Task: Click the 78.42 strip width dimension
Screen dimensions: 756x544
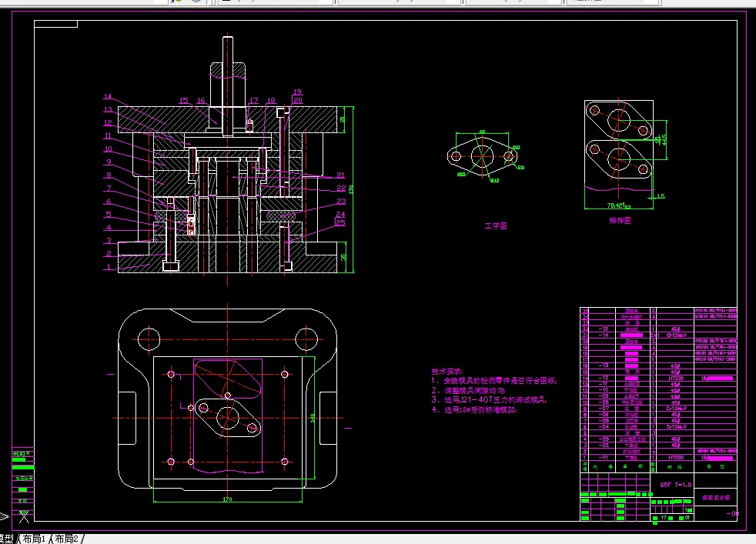Action: [x=619, y=205]
